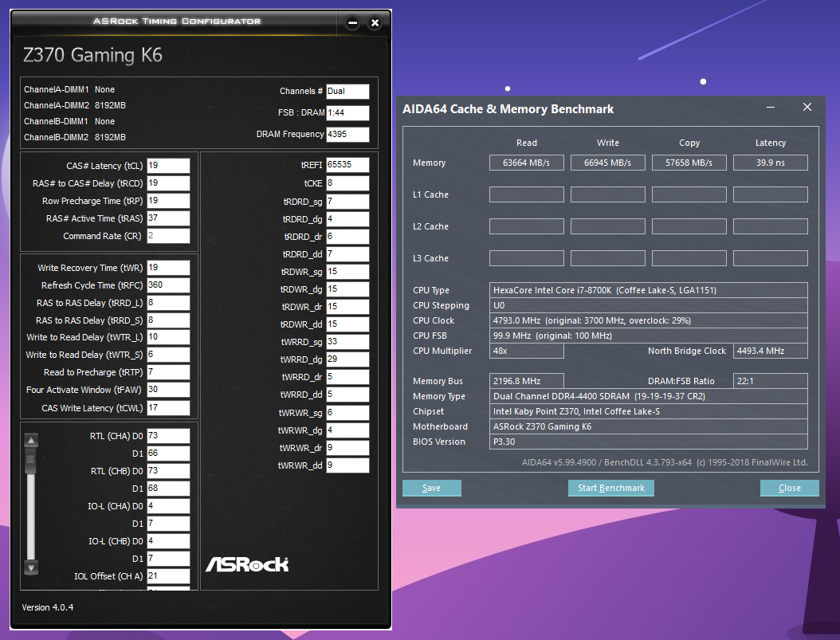
Task: Click the North Bridge Clock value
Action: (771, 351)
